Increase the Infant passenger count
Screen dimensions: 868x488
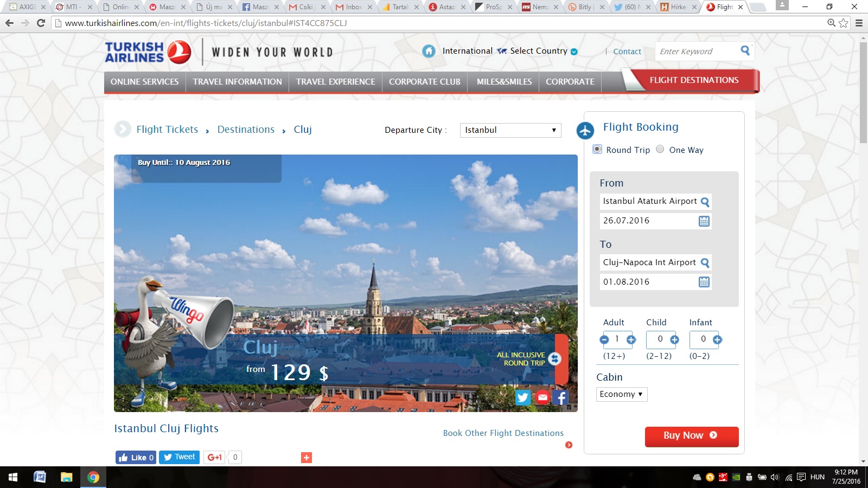tap(717, 340)
